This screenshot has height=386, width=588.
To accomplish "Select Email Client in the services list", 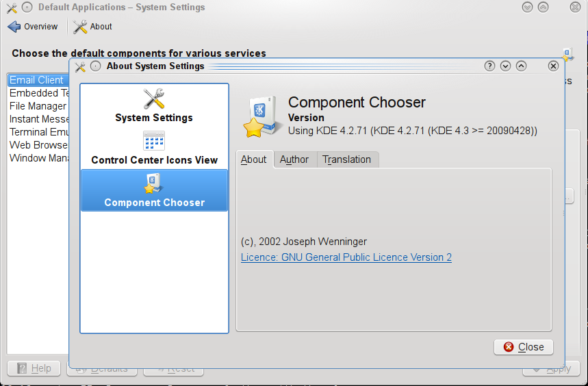I will click(x=37, y=80).
